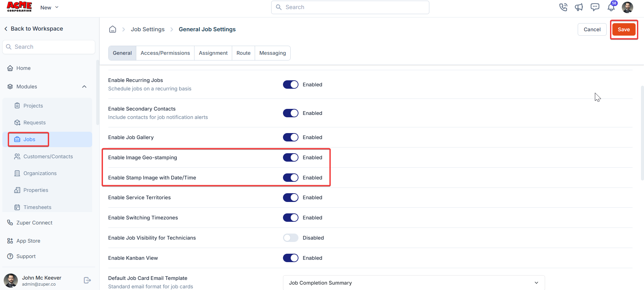This screenshot has width=644, height=290.
Task: Click the Modules stack icon
Action: tap(10, 87)
